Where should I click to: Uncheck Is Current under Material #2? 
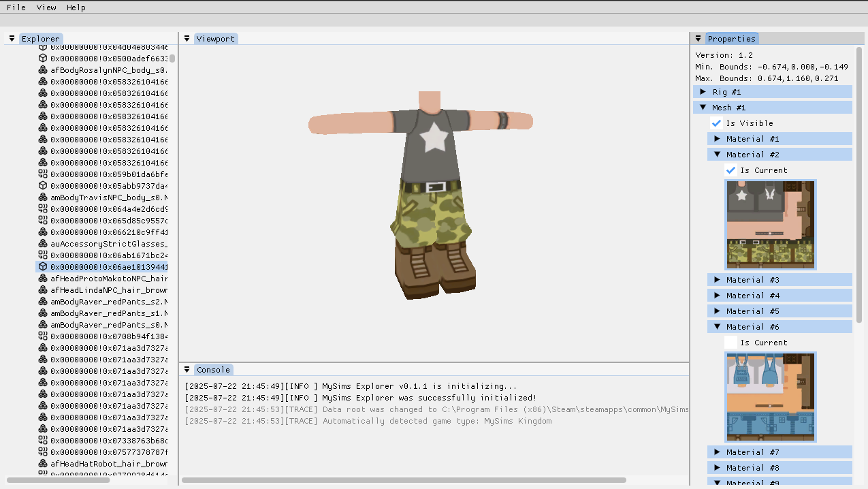pos(730,170)
